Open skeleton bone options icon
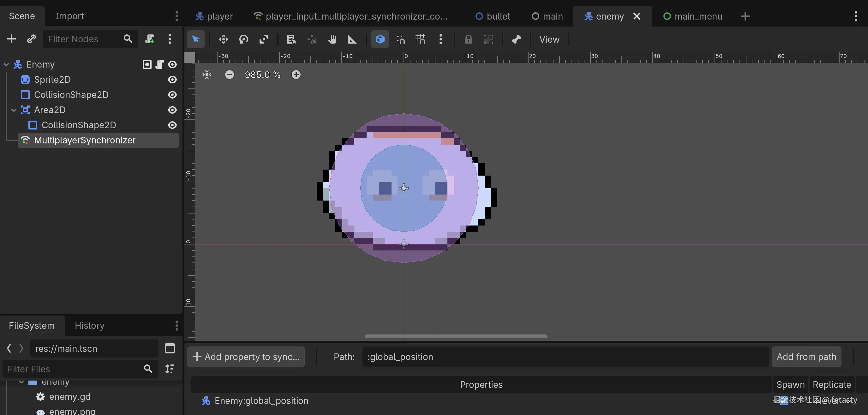Screen dimensions: 868x415 [516, 39]
